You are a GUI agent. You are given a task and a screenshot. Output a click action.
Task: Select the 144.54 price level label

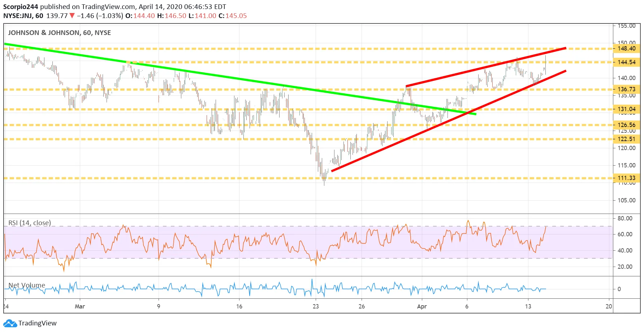(x=627, y=62)
